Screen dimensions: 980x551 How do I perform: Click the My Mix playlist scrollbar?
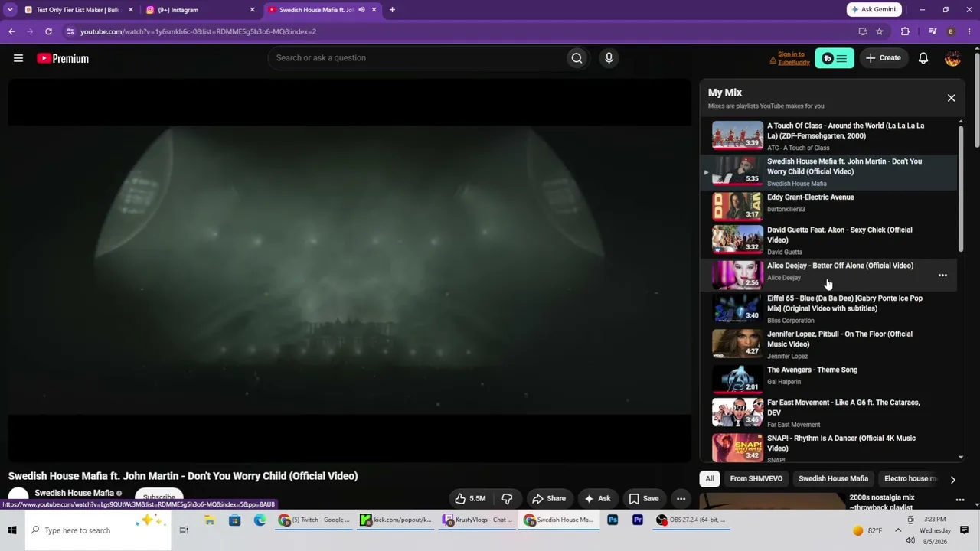tap(961, 187)
